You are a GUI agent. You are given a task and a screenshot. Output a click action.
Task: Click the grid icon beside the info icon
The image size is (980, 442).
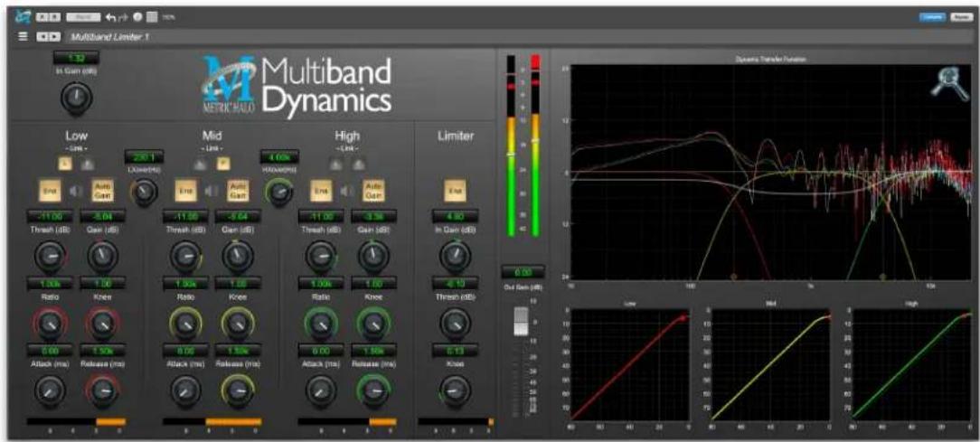pos(152,17)
